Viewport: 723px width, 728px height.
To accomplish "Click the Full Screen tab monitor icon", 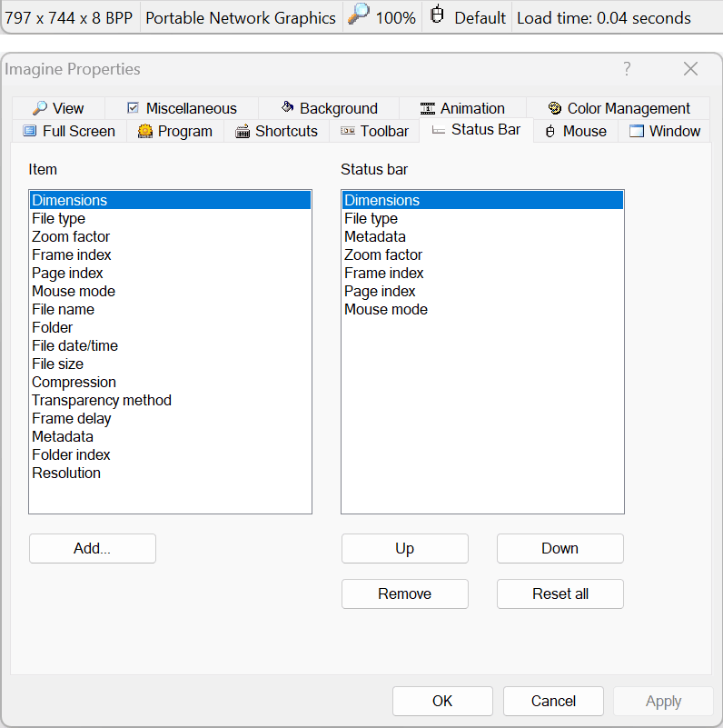I will (30, 131).
